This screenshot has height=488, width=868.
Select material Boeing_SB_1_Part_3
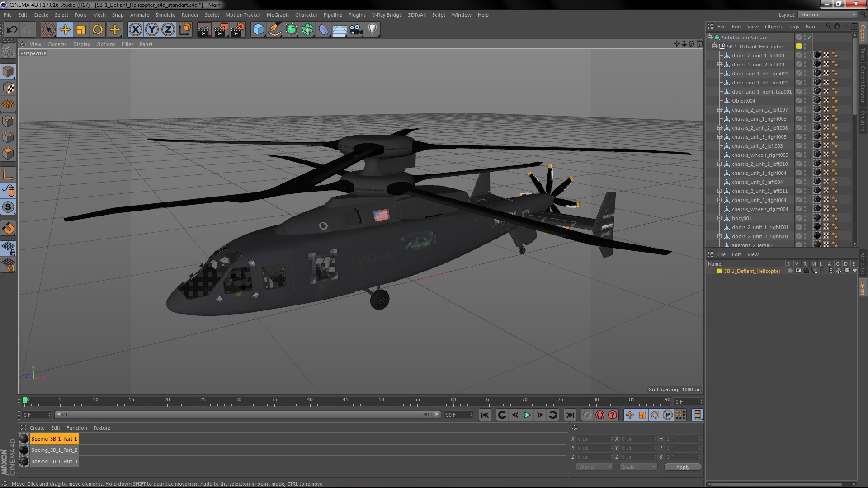[x=54, y=461]
